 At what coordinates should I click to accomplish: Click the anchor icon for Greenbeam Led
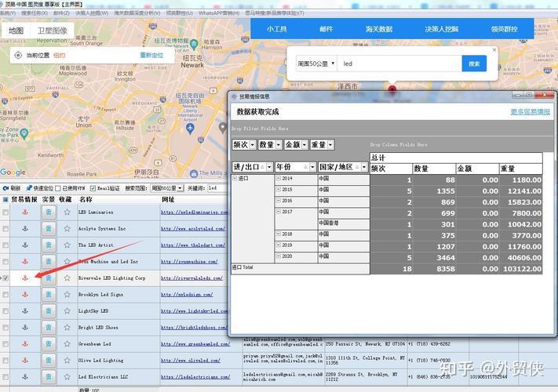(25, 343)
